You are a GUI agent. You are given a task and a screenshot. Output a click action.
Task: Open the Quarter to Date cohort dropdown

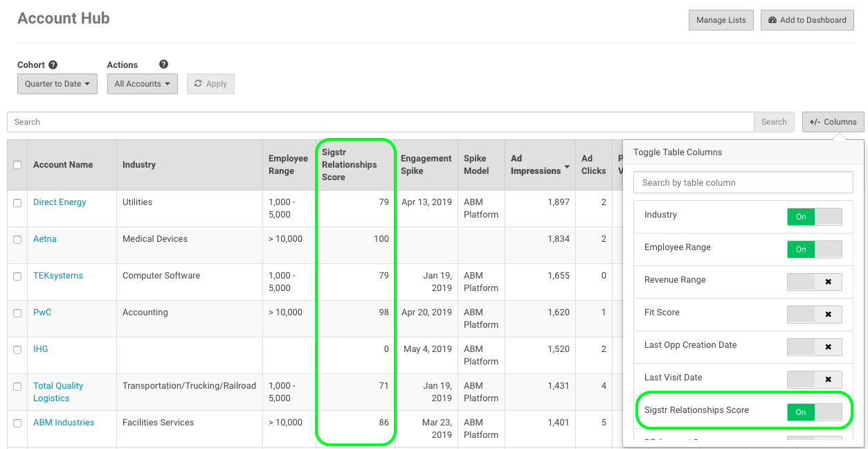57,84
